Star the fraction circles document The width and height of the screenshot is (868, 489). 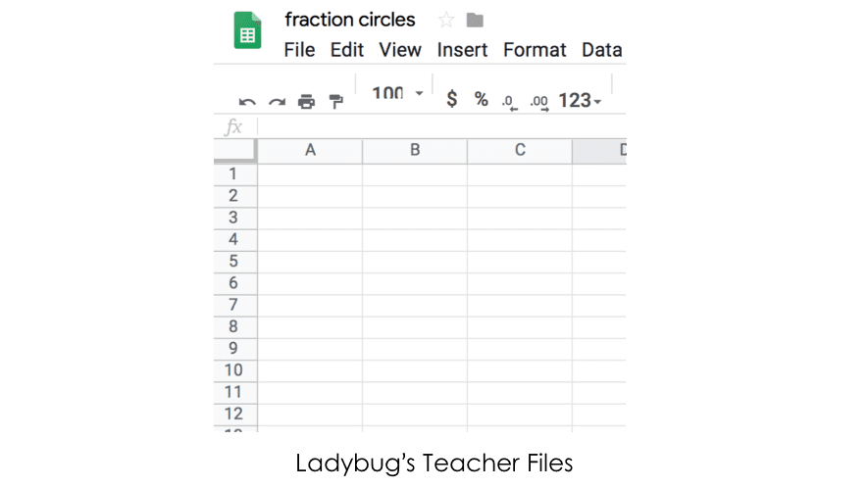(x=446, y=21)
